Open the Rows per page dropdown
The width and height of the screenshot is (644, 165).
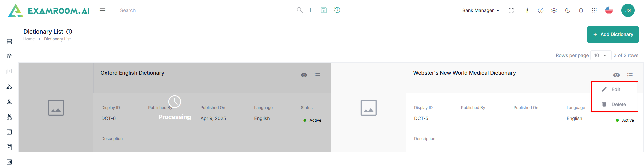pos(600,55)
